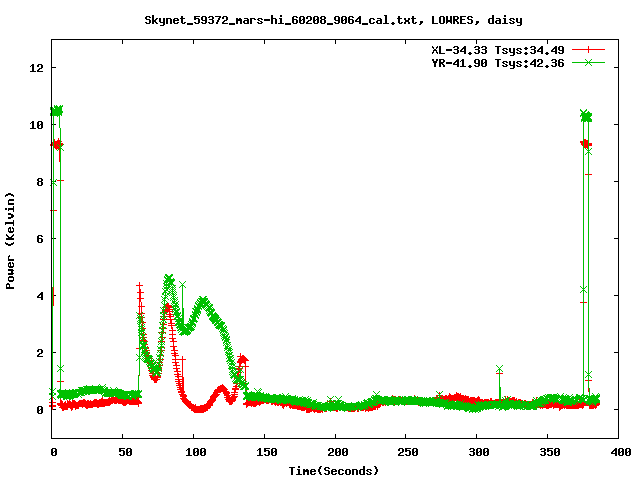Screen dimensions: 640x480
Task: Click the y-axis tick label 12
Action: click(36, 67)
